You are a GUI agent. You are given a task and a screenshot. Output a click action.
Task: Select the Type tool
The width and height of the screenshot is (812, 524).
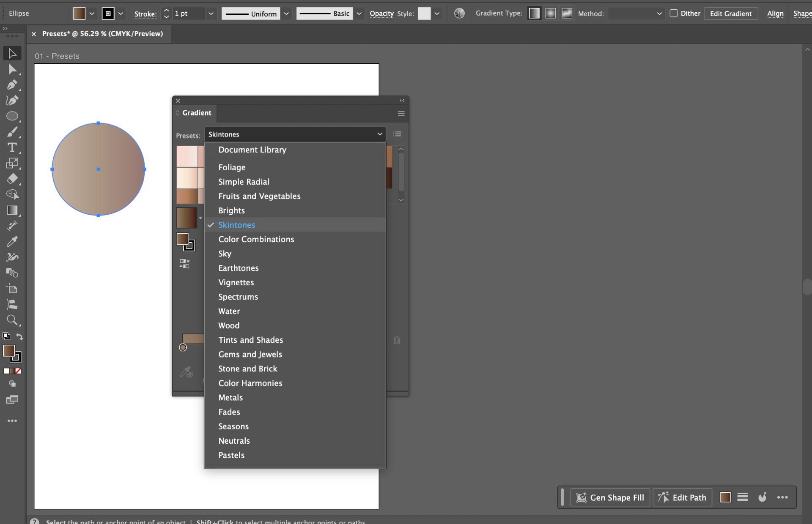point(12,147)
